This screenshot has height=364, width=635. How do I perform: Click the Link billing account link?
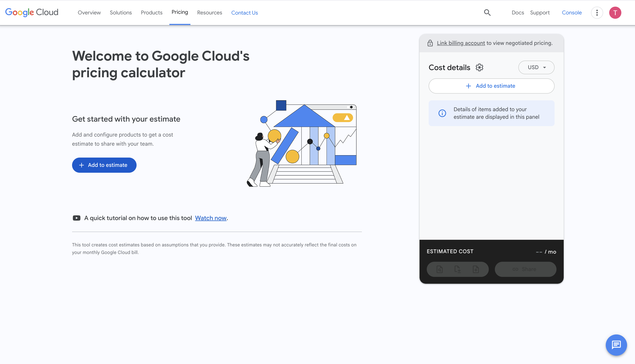(x=461, y=43)
